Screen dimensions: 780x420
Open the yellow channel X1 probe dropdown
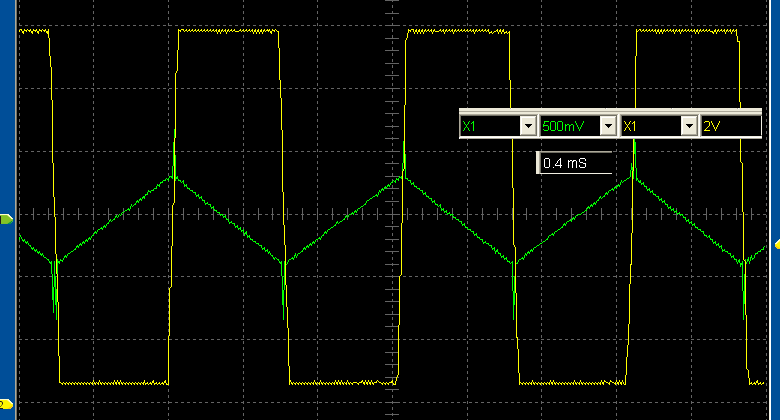[689, 126]
